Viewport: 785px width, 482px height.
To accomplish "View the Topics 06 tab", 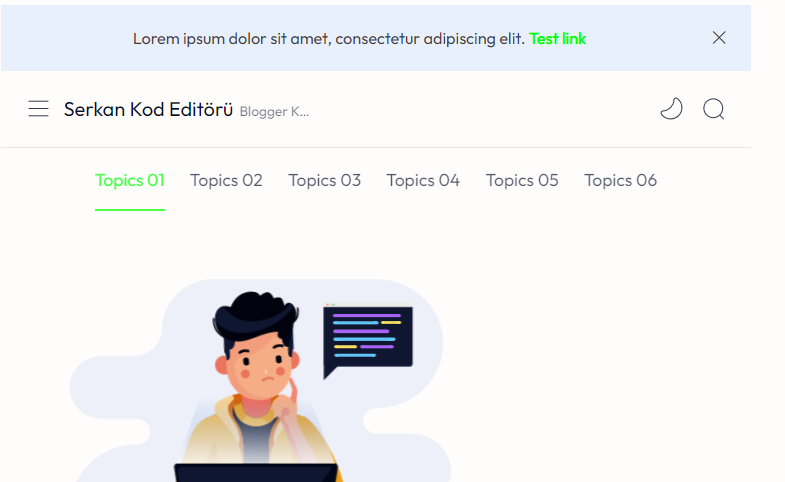I will [621, 180].
